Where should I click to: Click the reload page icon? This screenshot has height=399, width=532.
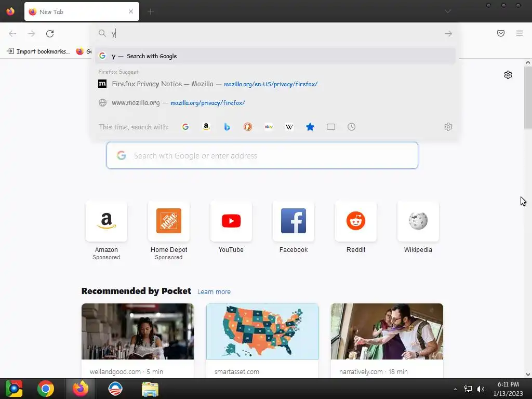[x=50, y=34]
